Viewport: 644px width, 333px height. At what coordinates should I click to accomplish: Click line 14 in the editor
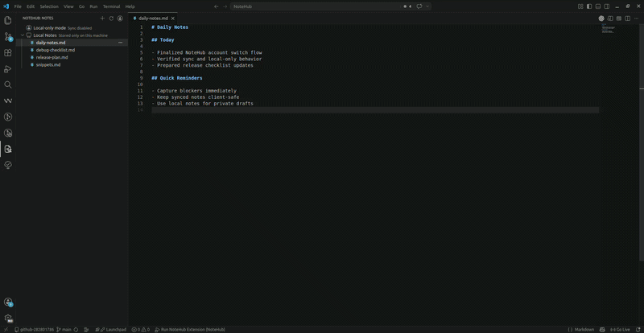click(374, 110)
